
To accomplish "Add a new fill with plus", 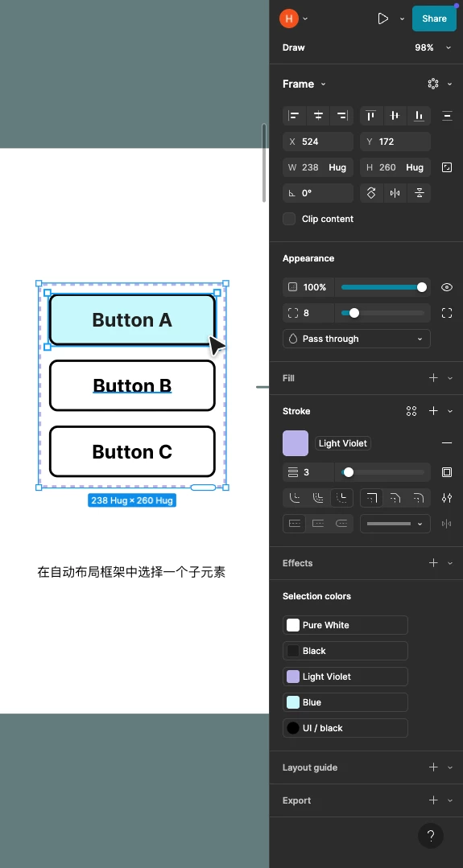I will point(433,378).
